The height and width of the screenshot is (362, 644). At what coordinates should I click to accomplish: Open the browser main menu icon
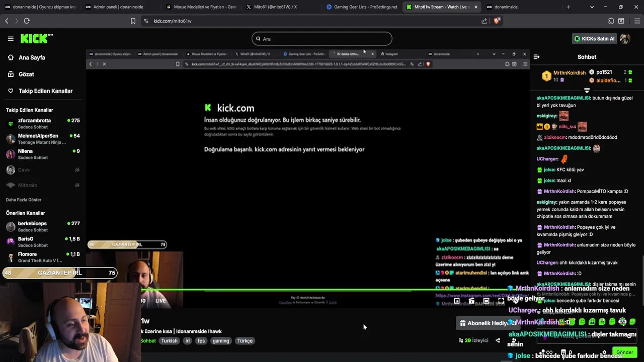pyautogui.click(x=637, y=21)
